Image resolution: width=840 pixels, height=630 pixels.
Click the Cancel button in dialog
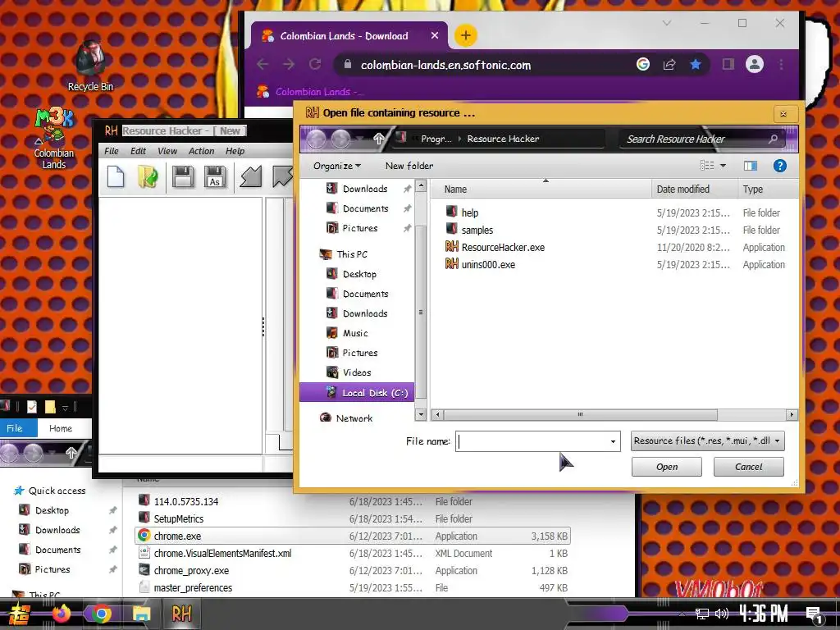tap(748, 467)
